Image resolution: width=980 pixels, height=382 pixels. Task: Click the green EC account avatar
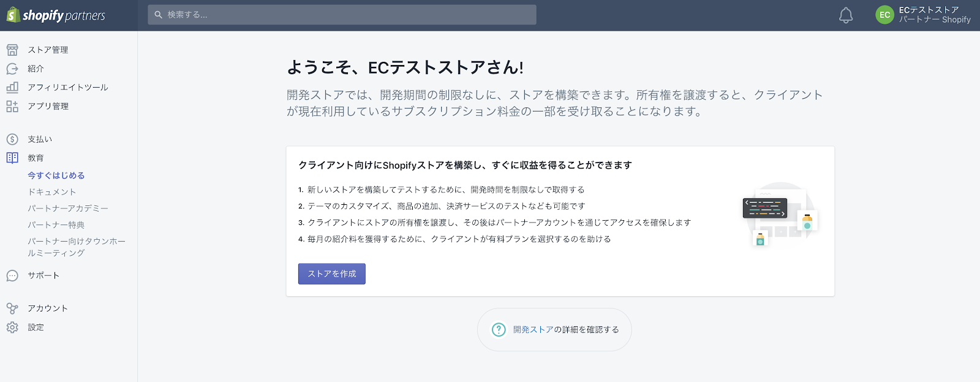[x=884, y=15]
